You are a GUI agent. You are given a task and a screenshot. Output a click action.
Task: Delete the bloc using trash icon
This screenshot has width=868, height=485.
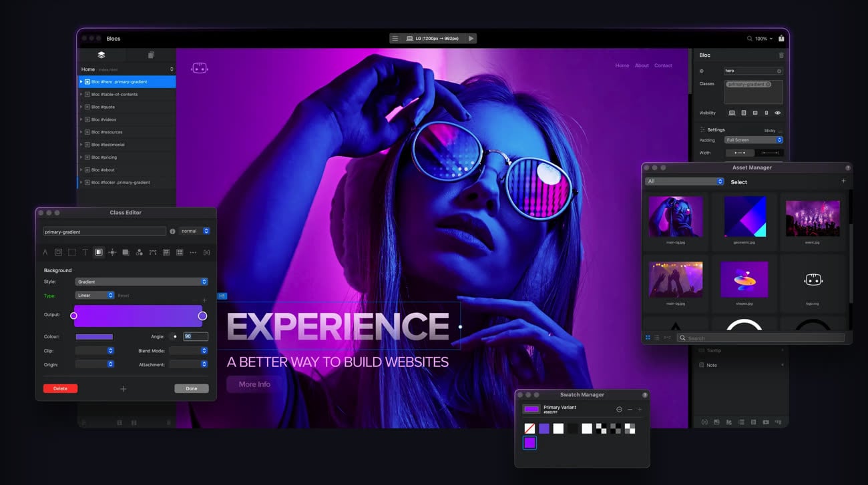tap(781, 55)
